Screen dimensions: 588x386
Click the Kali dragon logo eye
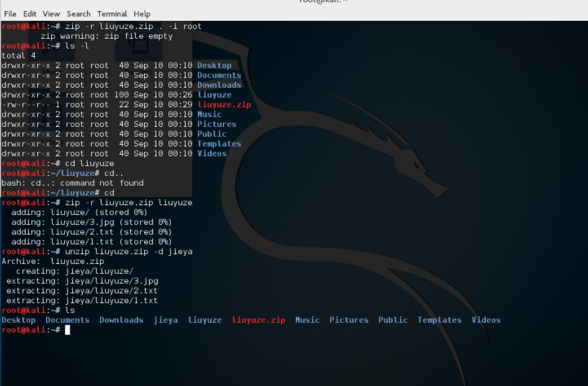point(417,165)
